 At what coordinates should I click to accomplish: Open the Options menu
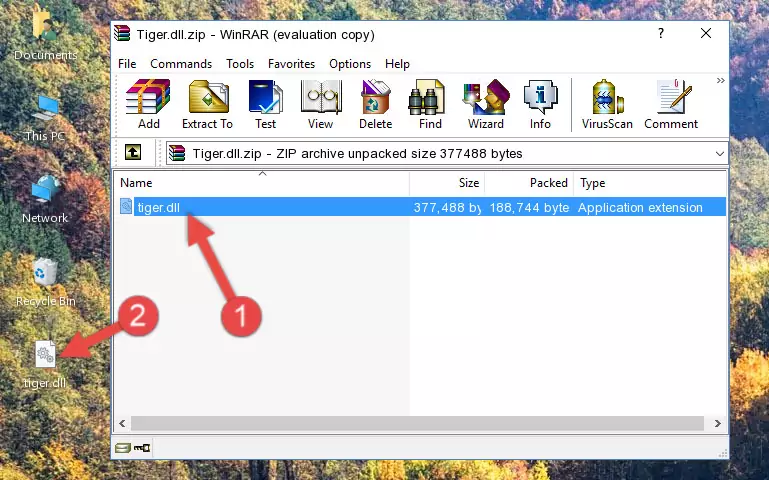pyautogui.click(x=350, y=64)
